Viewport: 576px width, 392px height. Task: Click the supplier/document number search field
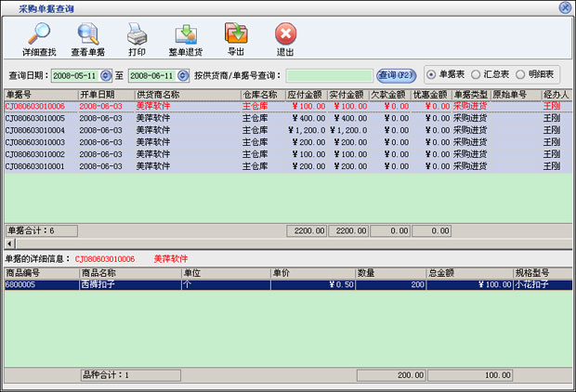(x=329, y=75)
